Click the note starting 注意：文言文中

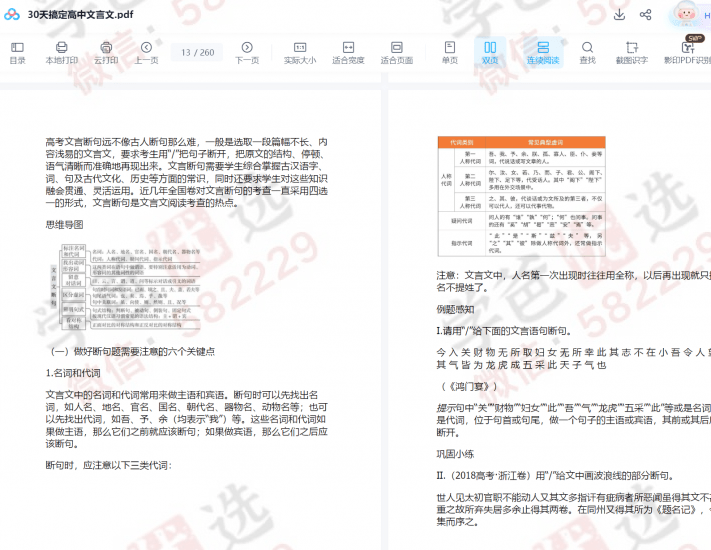[574, 281]
